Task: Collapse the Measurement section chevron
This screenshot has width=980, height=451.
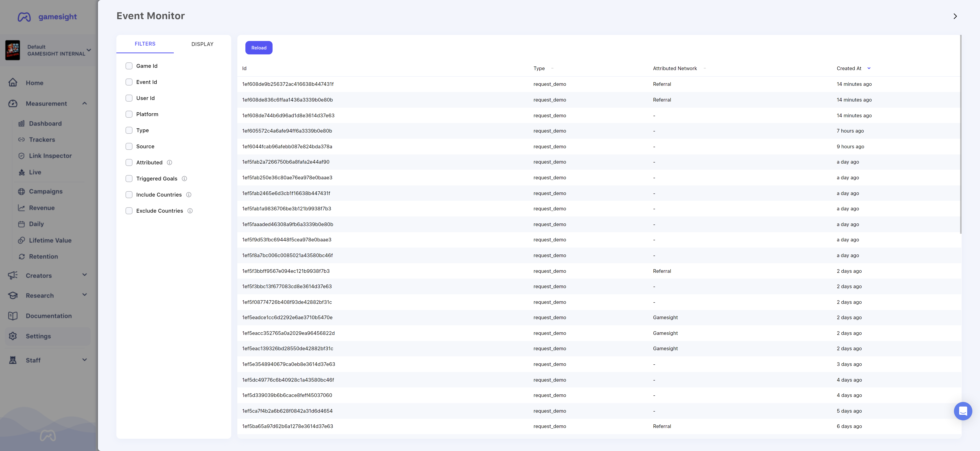Action: 84,103
